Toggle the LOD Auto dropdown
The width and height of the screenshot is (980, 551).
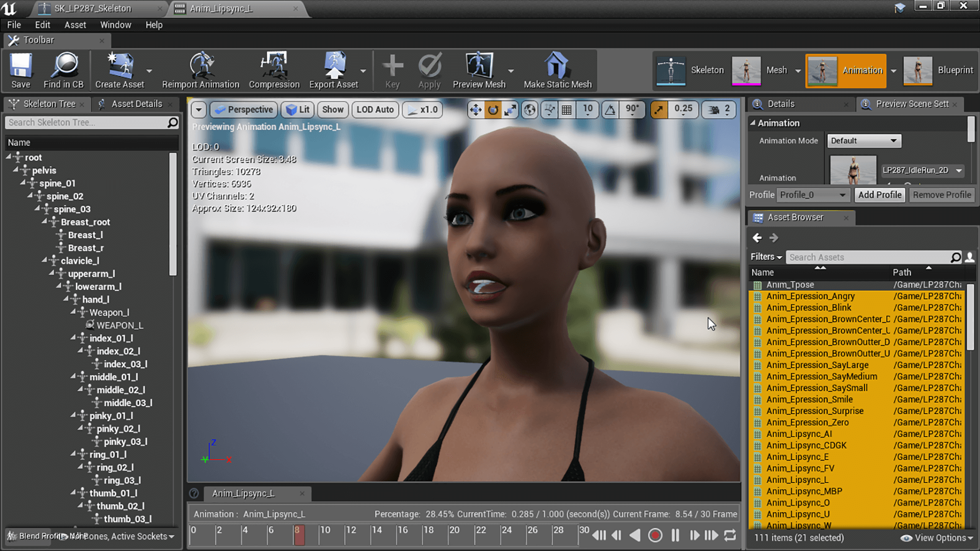pyautogui.click(x=376, y=109)
